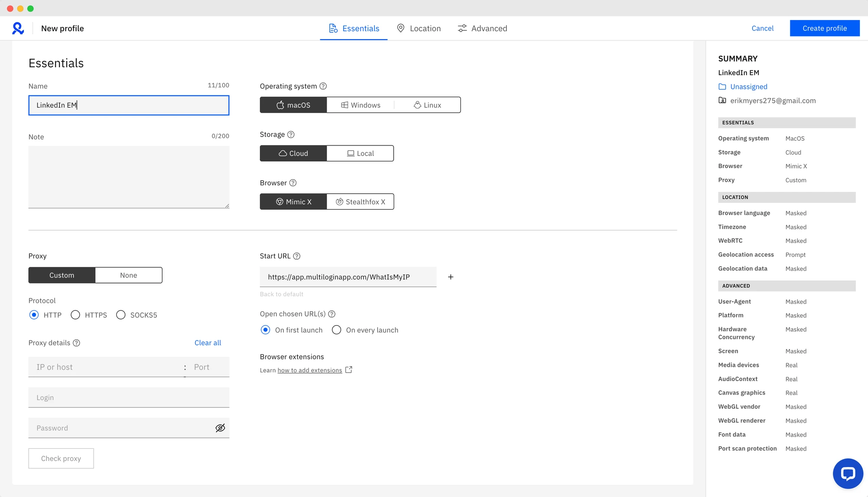Image resolution: width=868 pixels, height=497 pixels.
Task: Choose Local storage
Action: click(360, 153)
